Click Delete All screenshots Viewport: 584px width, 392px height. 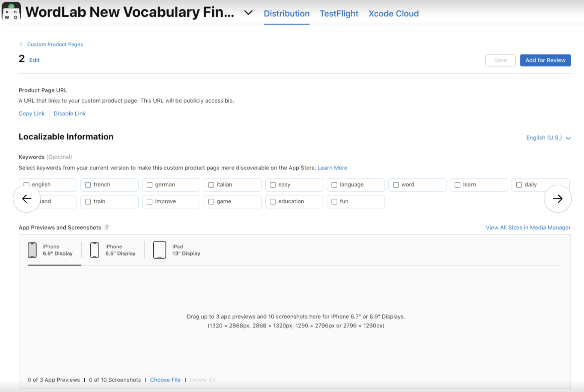pos(202,380)
